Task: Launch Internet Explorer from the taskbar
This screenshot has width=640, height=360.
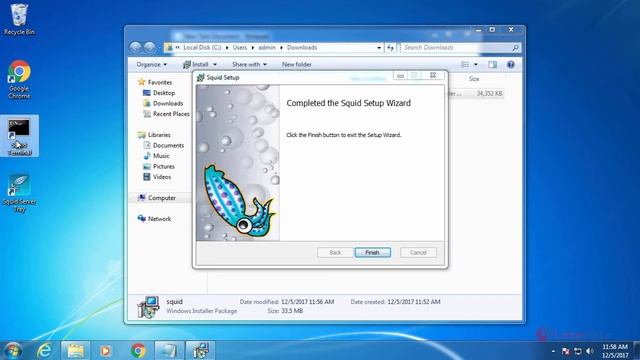Action: (x=44, y=351)
